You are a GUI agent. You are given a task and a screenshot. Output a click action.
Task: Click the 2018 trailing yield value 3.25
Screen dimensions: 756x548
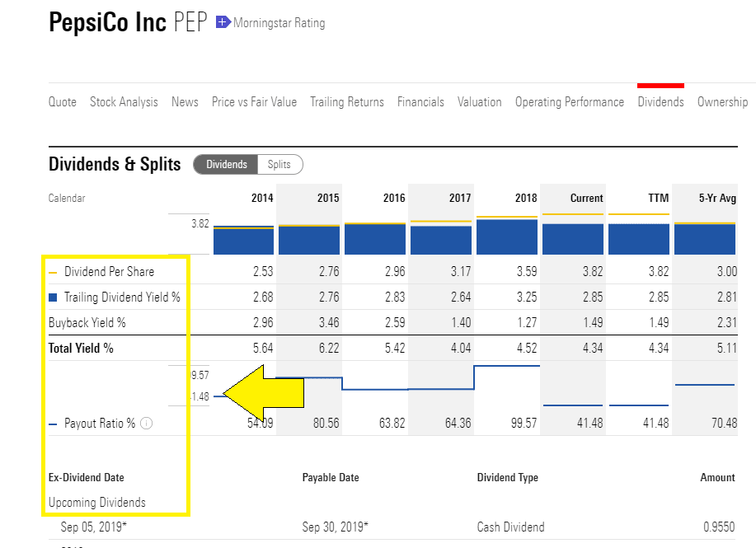click(527, 297)
